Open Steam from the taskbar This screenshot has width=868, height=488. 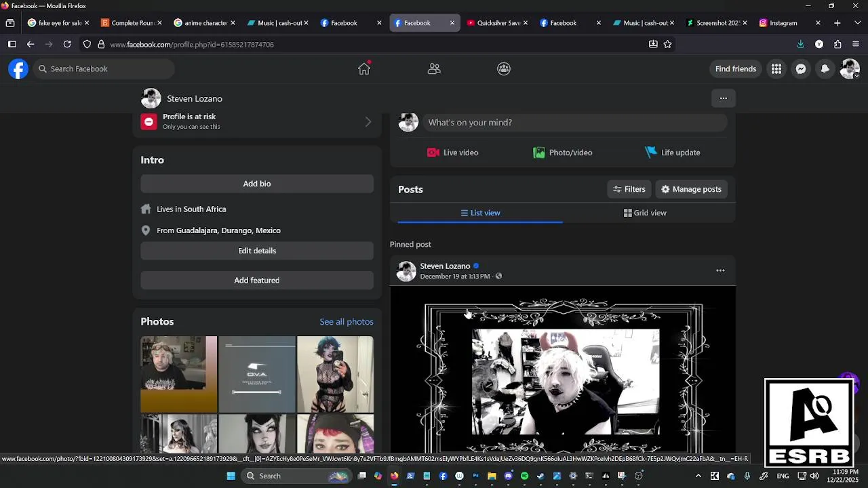540,476
